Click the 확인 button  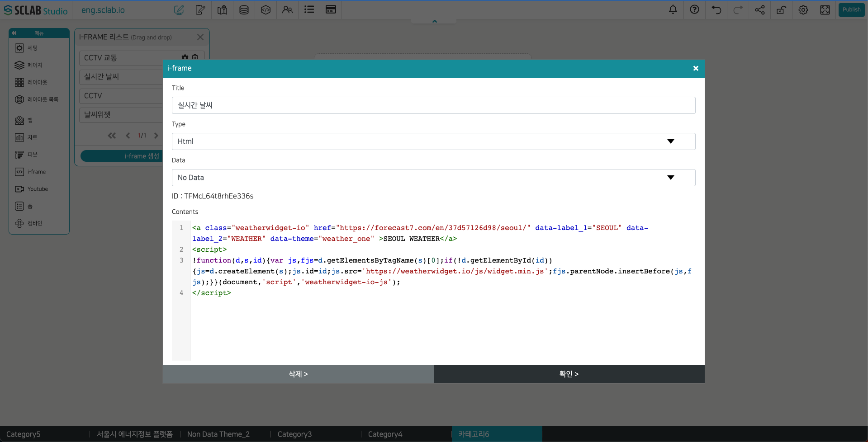point(569,374)
